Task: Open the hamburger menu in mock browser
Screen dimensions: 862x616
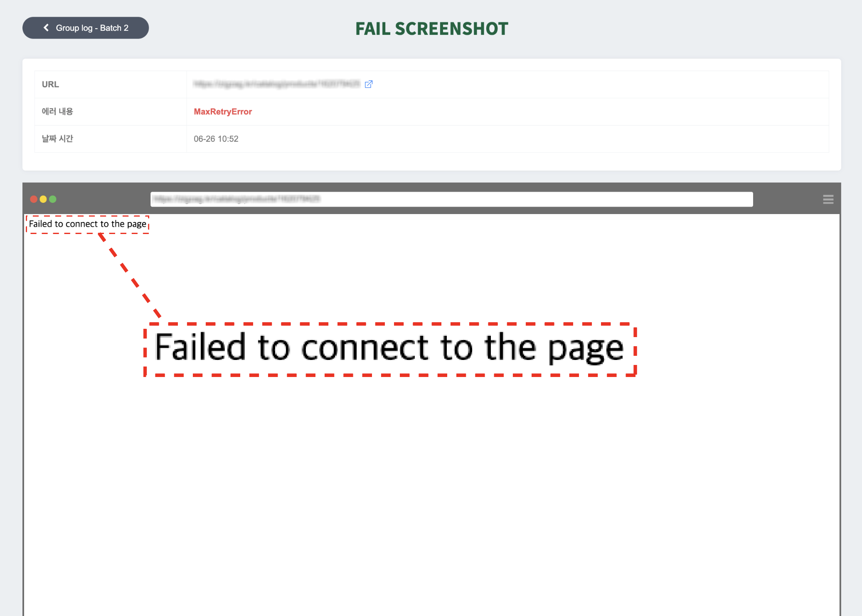Action: click(828, 200)
